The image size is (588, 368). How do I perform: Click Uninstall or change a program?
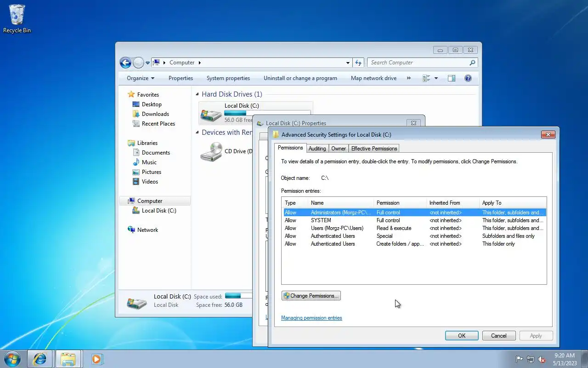tap(300, 78)
